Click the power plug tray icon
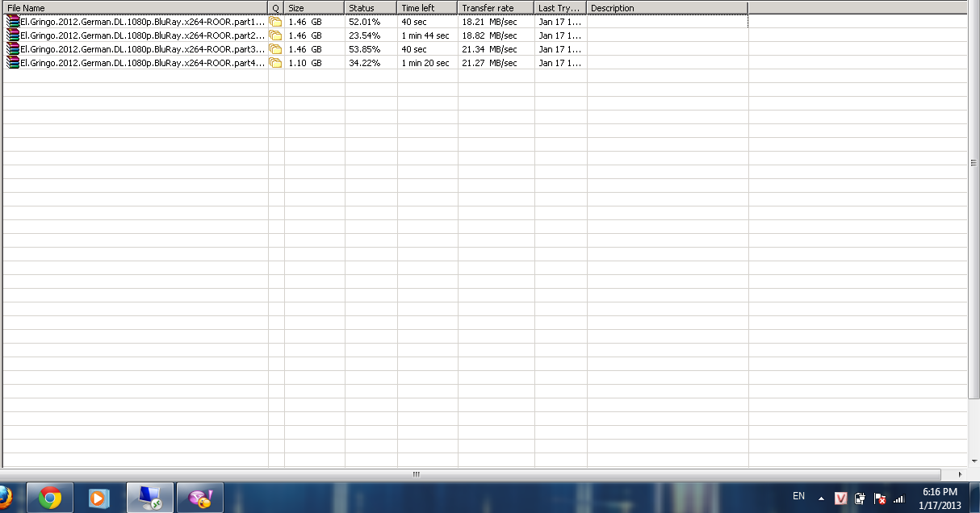Viewport: 980px width, 513px height. [861, 498]
